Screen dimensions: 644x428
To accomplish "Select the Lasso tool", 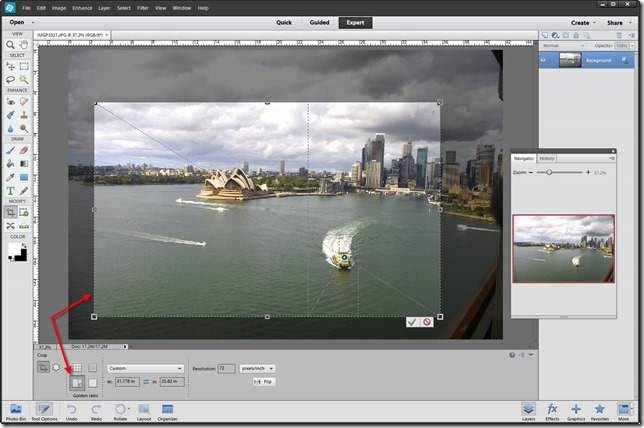I will click(10, 79).
